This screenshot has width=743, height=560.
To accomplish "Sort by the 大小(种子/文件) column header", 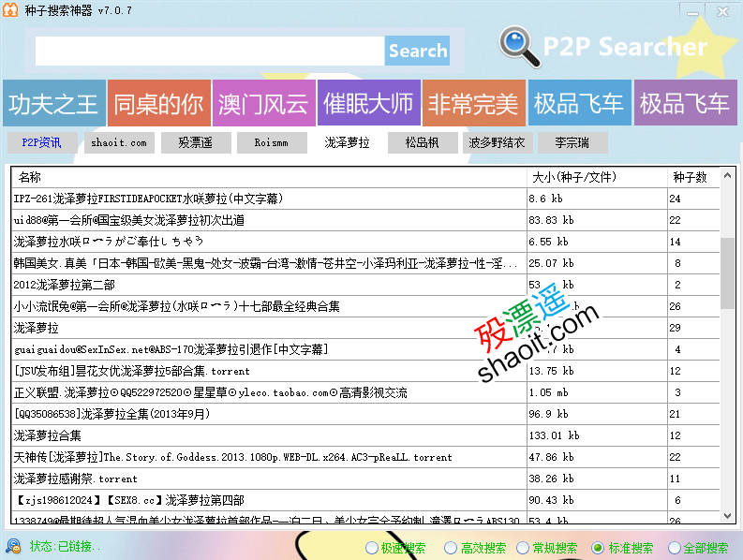I will (x=597, y=177).
